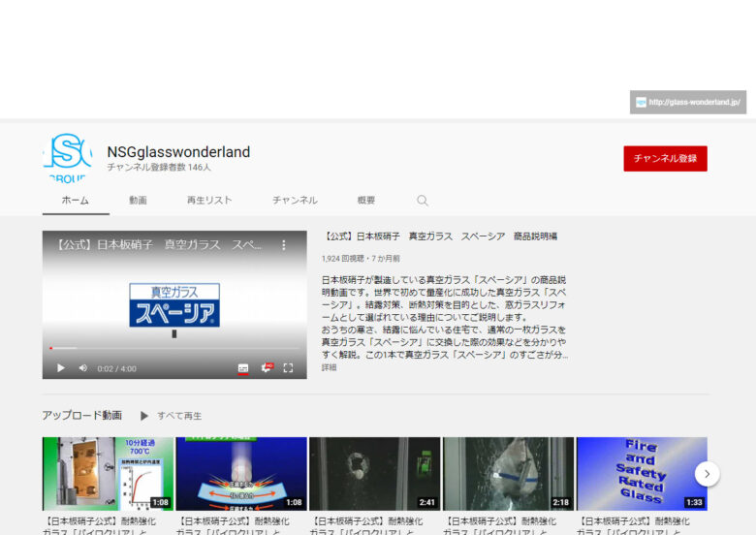
Task: Open the glass-wonderland.jp banner link
Action: [688, 102]
